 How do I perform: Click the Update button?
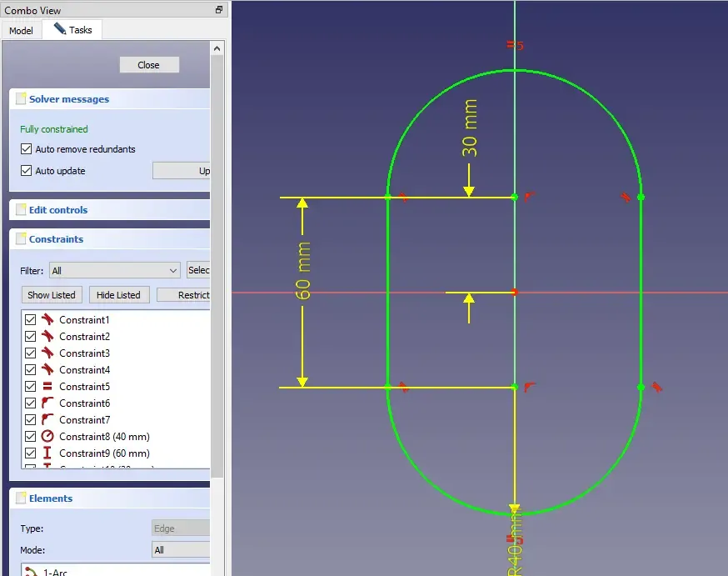coord(181,171)
